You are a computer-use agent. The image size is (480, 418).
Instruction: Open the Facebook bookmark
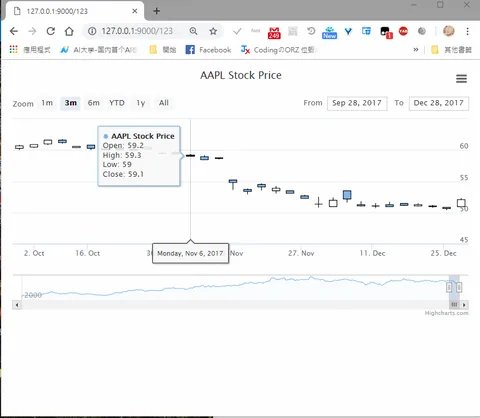pyautogui.click(x=208, y=50)
